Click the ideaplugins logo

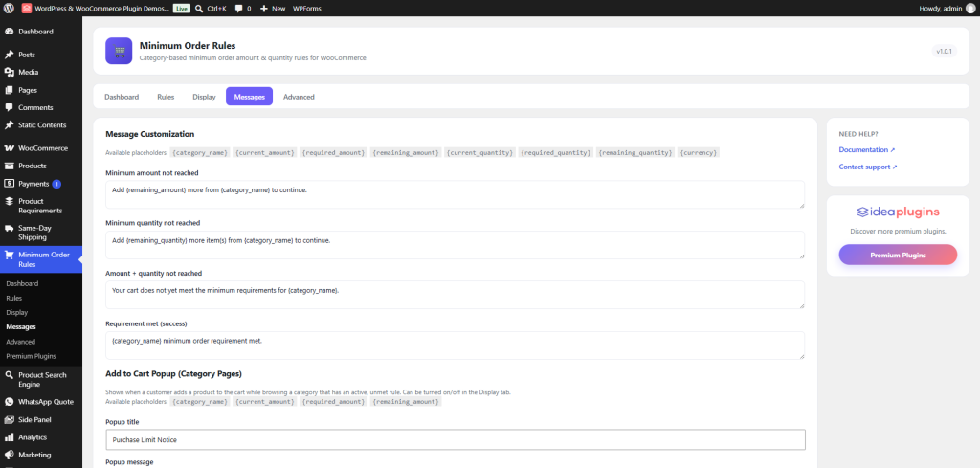coord(898,212)
